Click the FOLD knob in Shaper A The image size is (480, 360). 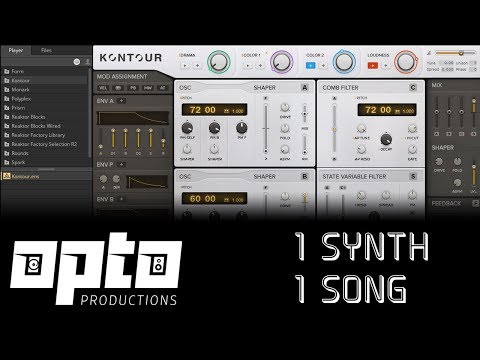point(285,128)
